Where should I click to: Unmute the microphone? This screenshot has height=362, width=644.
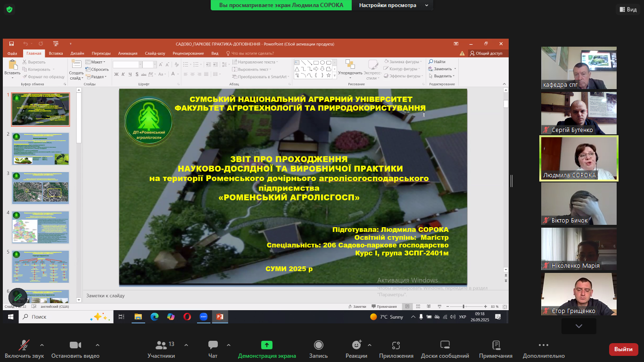[x=24, y=346]
